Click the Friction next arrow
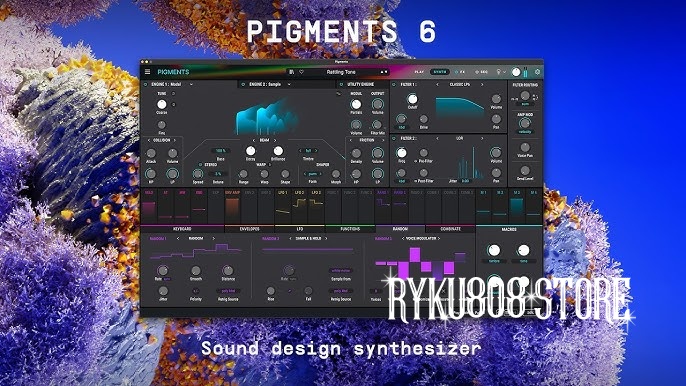The height and width of the screenshot is (386, 686). point(383,140)
